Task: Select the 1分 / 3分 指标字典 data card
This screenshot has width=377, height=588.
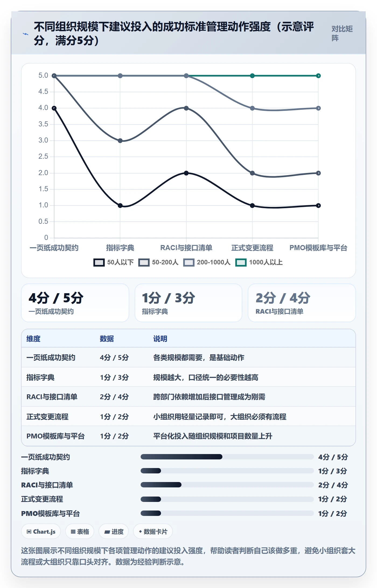Action: pyautogui.click(x=188, y=303)
